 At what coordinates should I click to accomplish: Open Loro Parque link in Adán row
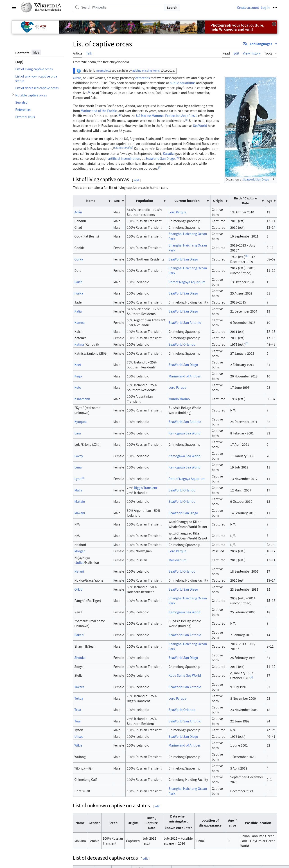(177, 212)
